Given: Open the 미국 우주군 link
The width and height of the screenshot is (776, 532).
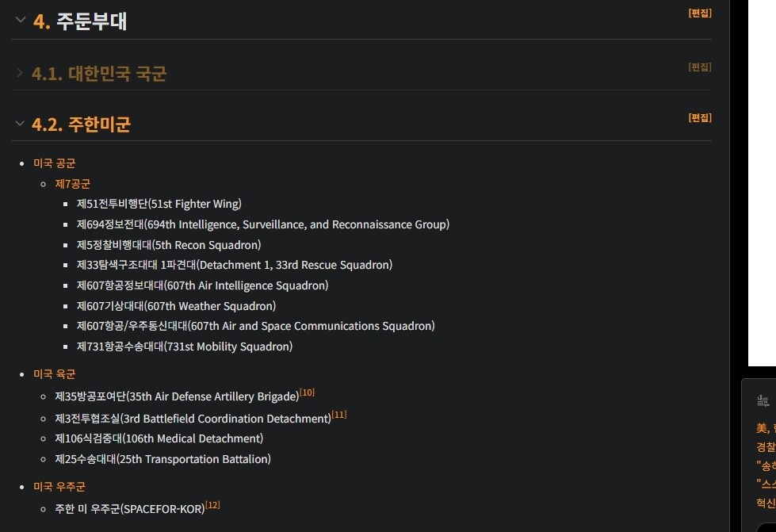Looking at the screenshot, I should (59, 487).
